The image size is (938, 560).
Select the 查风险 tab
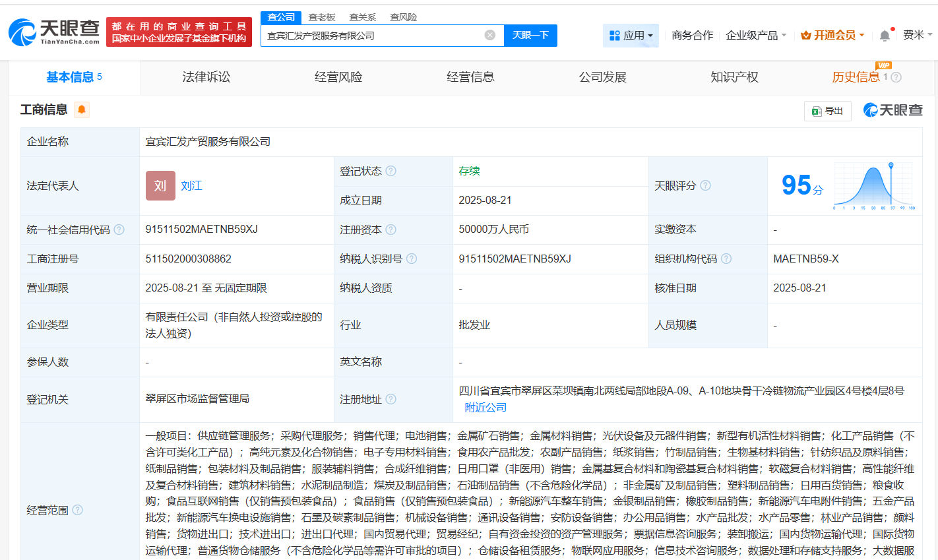[x=403, y=17]
